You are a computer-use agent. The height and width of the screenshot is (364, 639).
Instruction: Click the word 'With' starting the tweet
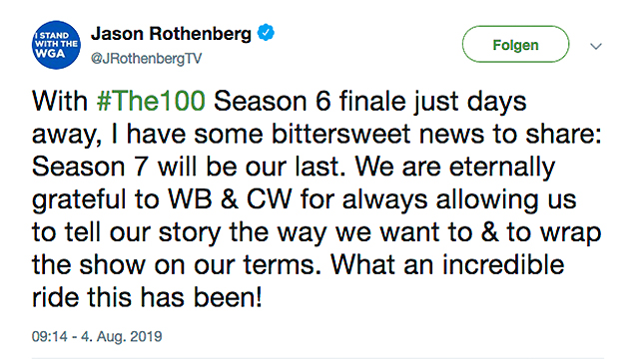point(60,101)
